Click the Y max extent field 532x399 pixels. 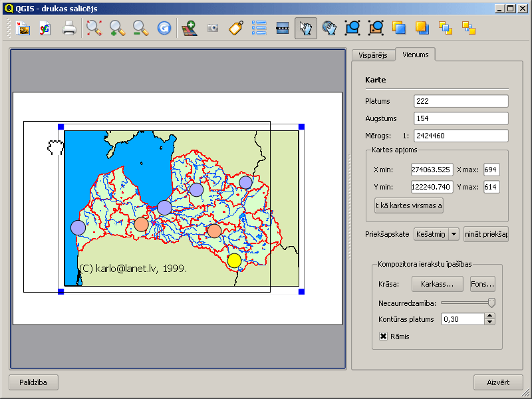[x=491, y=187]
